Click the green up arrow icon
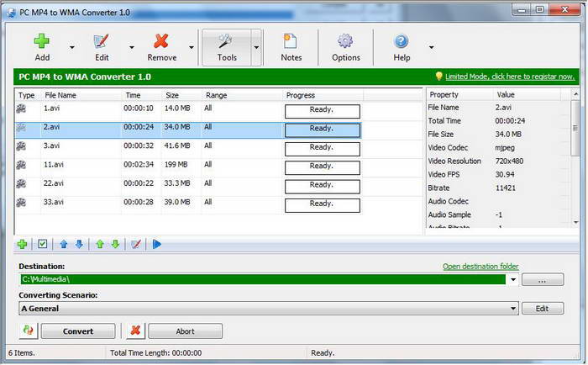The height and width of the screenshot is (365, 588). (100, 245)
